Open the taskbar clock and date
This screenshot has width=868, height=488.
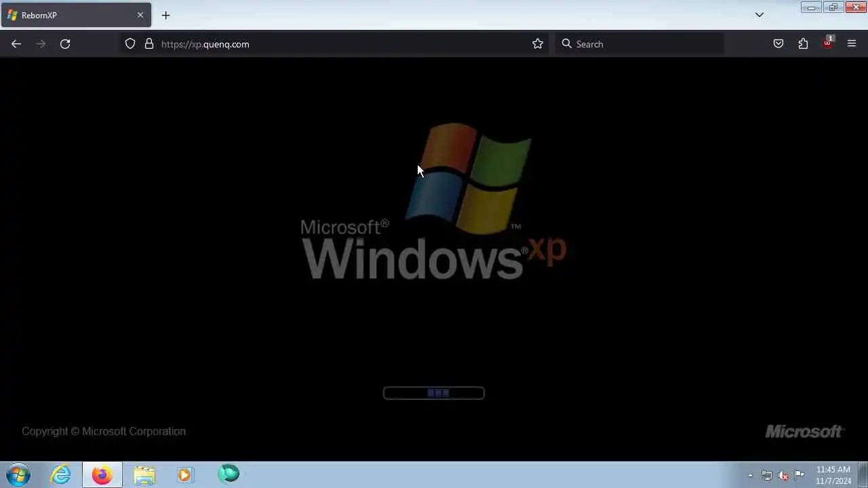pos(833,475)
